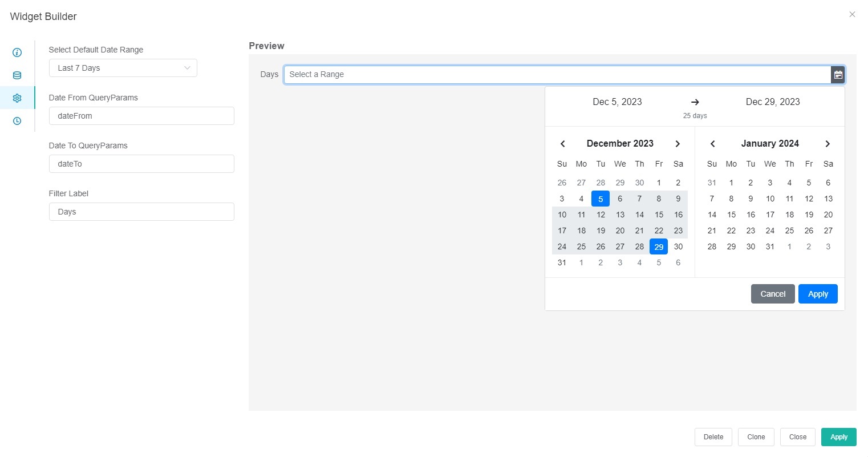Viewport: 868px width, 457px height.
Task: Select the gear settings sidebar icon
Action: click(x=17, y=98)
